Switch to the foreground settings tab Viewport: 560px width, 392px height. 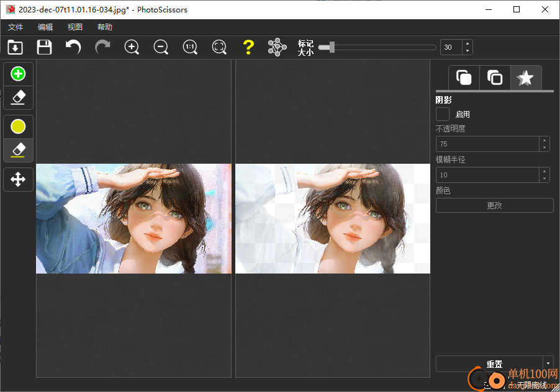[x=464, y=78]
